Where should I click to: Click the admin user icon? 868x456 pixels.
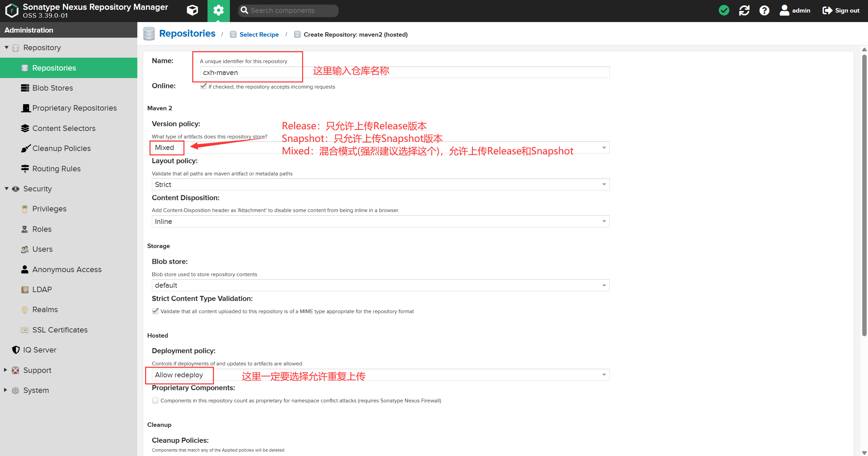pos(784,11)
